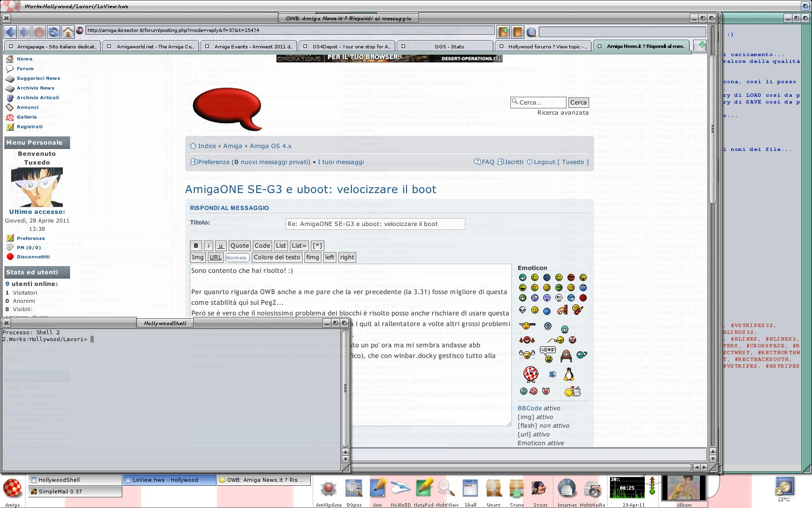The height and width of the screenshot is (508, 812).
Task: Click the Stop loading icon
Action: [x=39, y=32]
